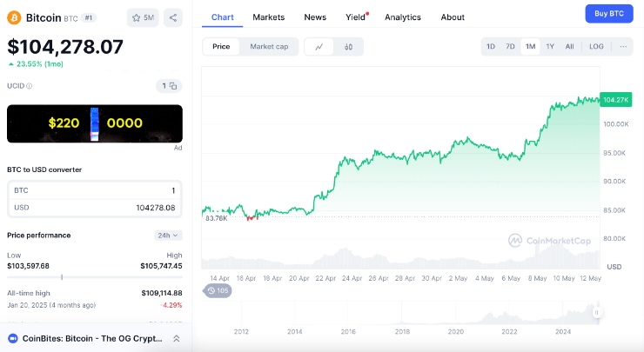Select the 7D time range button
The width and height of the screenshot is (644, 352).
coord(511,47)
